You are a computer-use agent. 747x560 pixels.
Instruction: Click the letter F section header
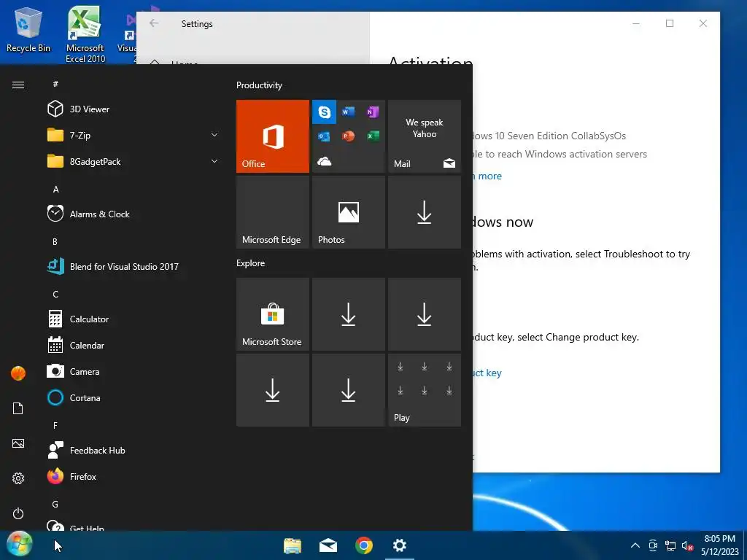(x=55, y=425)
